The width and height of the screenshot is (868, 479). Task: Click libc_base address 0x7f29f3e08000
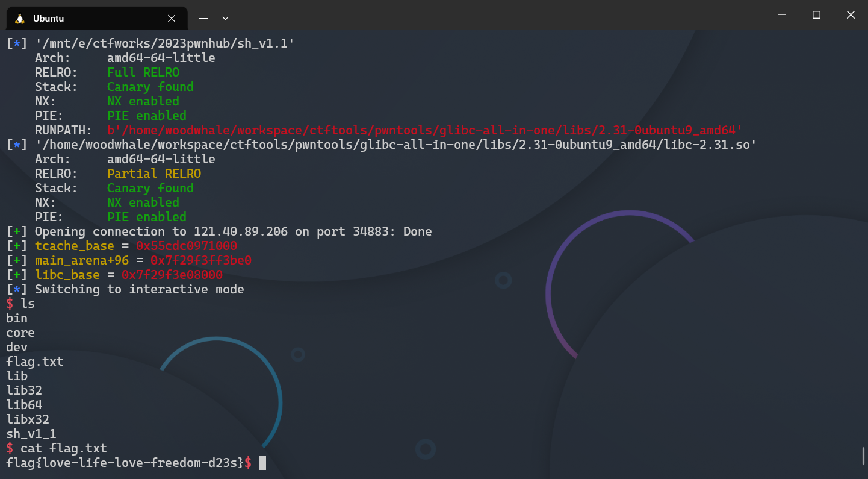[172, 275]
